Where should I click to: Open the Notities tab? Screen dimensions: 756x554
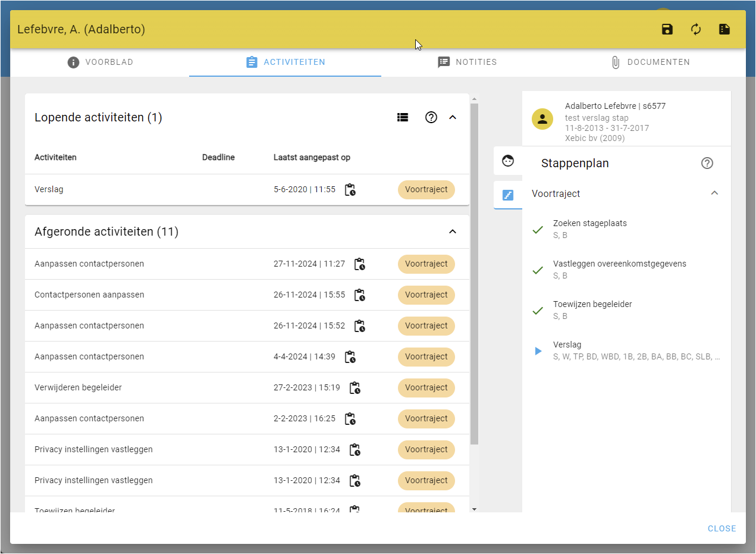pyautogui.click(x=468, y=62)
